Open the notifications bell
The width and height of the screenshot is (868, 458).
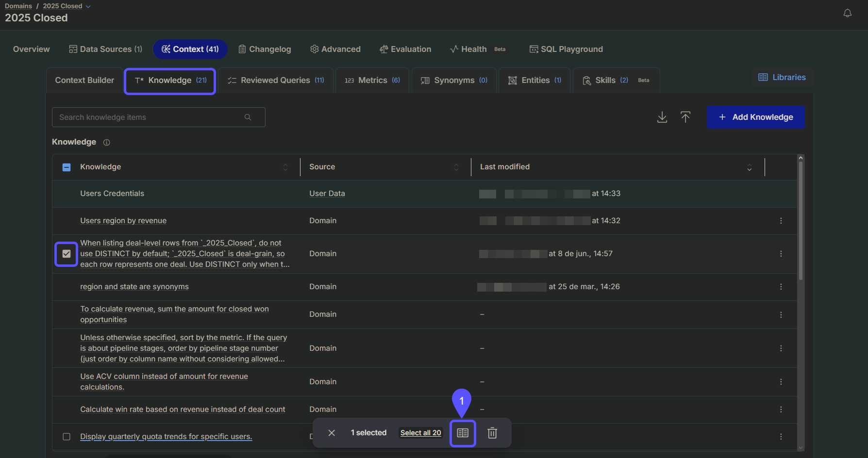[x=847, y=14]
